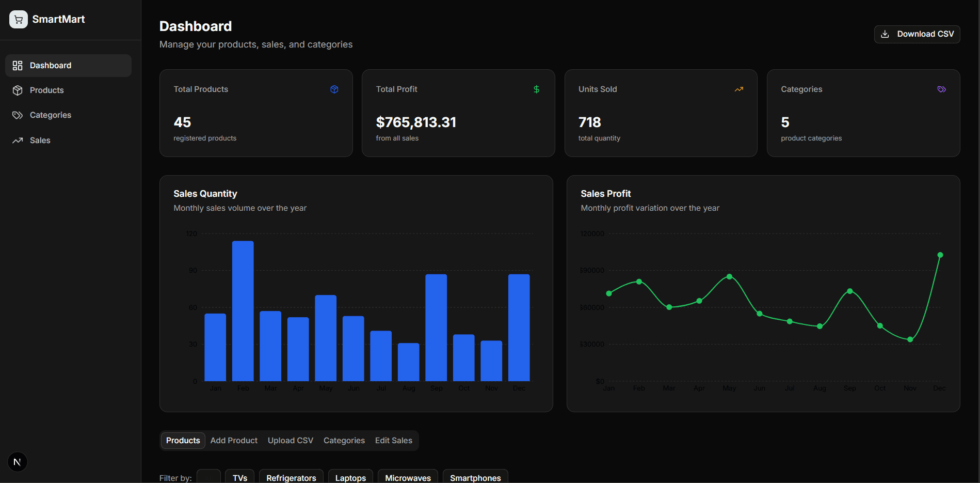Download the CSV report
Screen dimensions: 980x483
coord(917,34)
